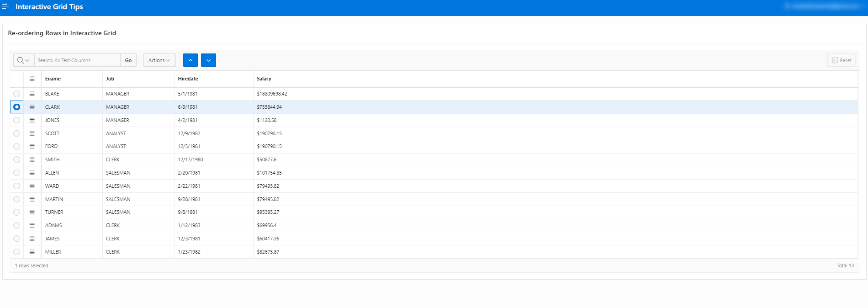
Task: Open row actions menu for CLARK
Action: pyautogui.click(x=32, y=107)
